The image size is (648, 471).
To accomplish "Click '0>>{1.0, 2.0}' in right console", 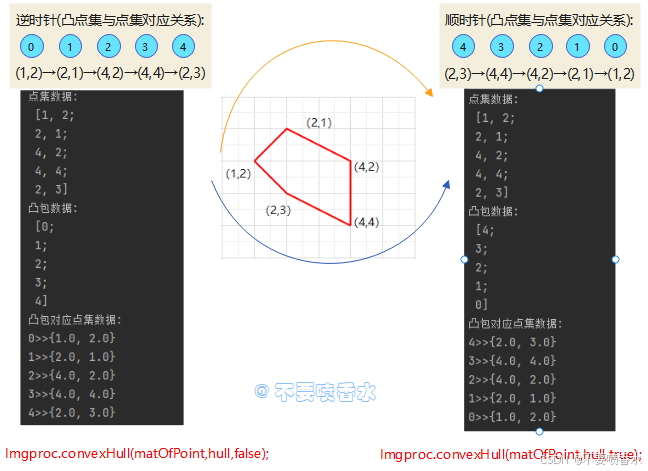I will 512,417.
